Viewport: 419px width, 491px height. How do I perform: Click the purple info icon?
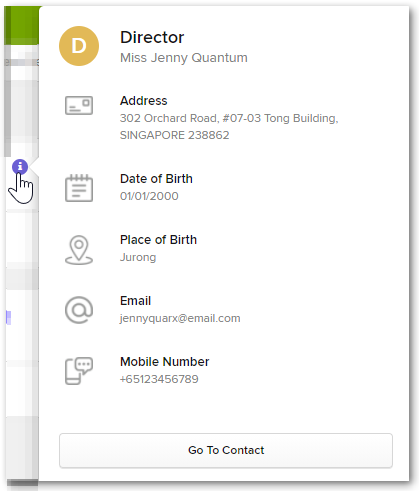pos(20,166)
